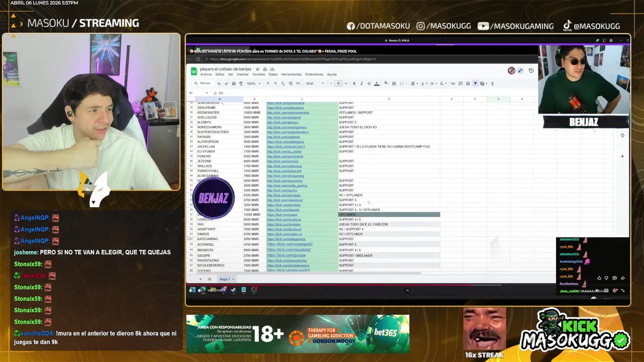Viewport: 644px width, 362px height.
Task: Click the insert chart icon
Action: (x=468, y=83)
